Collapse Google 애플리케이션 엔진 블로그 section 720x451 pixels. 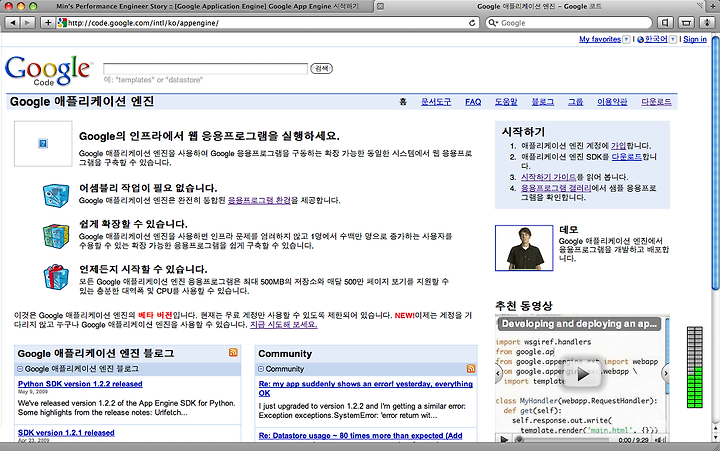tap(20, 369)
